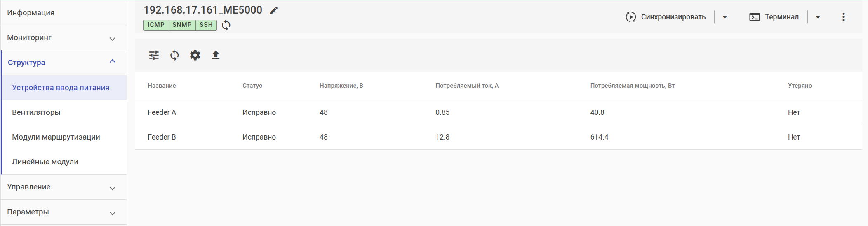868x226 pixels.
Task: Open dropdown arrow next to Терминал
Action: 818,17
